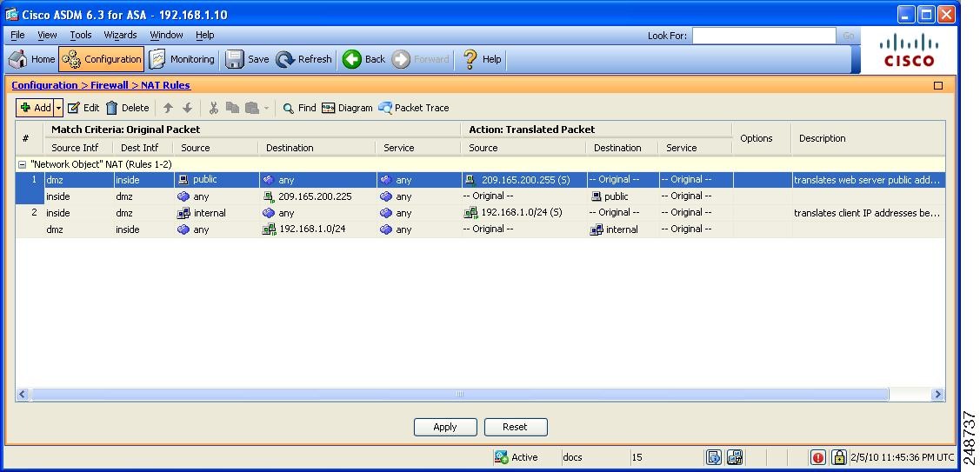The width and height of the screenshot is (980, 472).
Task: Add a new NAT rule
Action: tap(35, 108)
